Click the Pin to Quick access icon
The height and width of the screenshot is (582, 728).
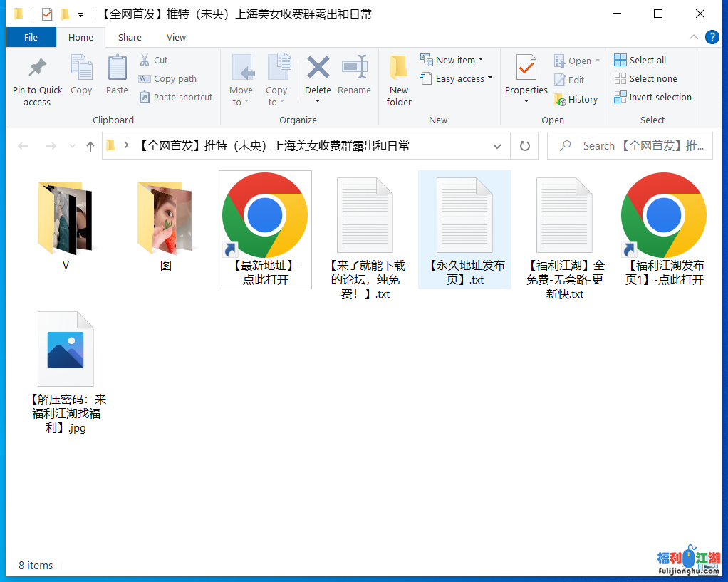pyautogui.click(x=37, y=68)
